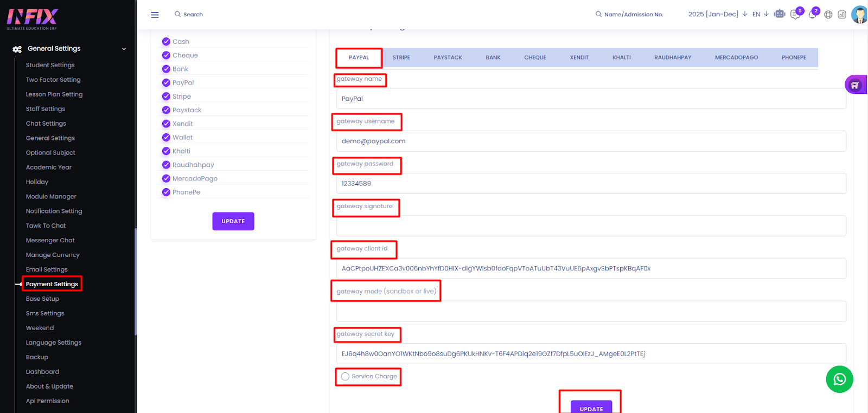Open Sms Settings in sidebar
This screenshot has height=413, width=868.
click(45, 313)
